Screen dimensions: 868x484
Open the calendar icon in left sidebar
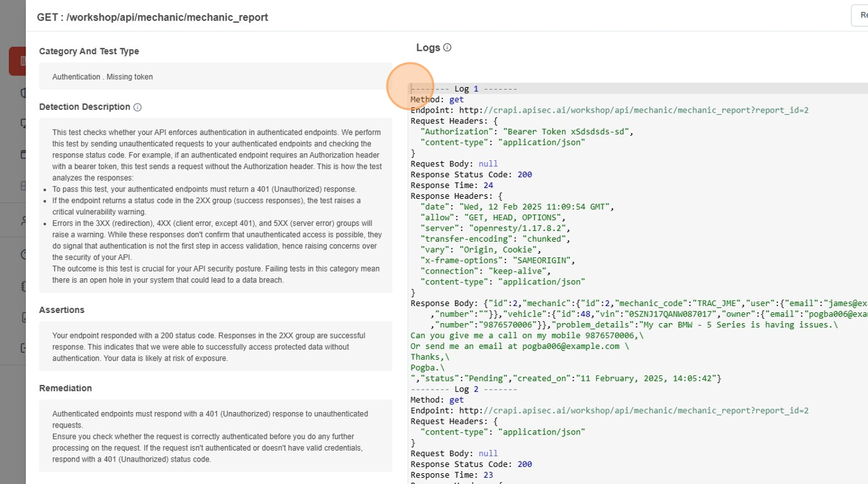click(22, 154)
